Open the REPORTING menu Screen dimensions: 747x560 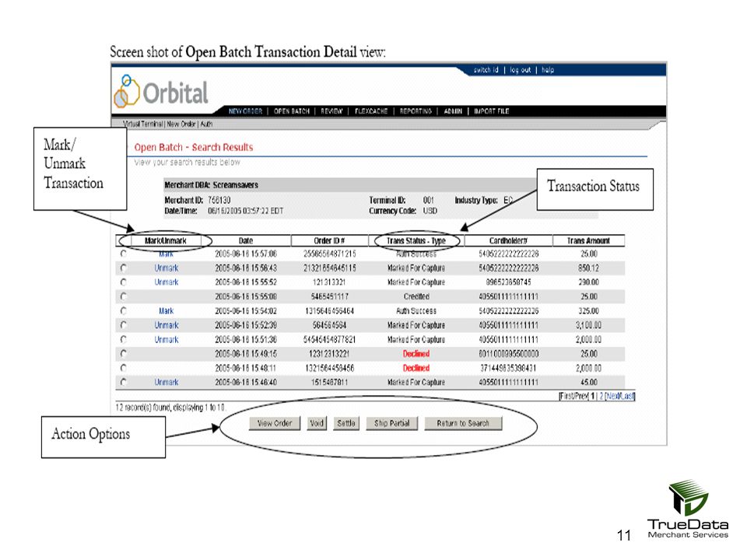coord(416,111)
